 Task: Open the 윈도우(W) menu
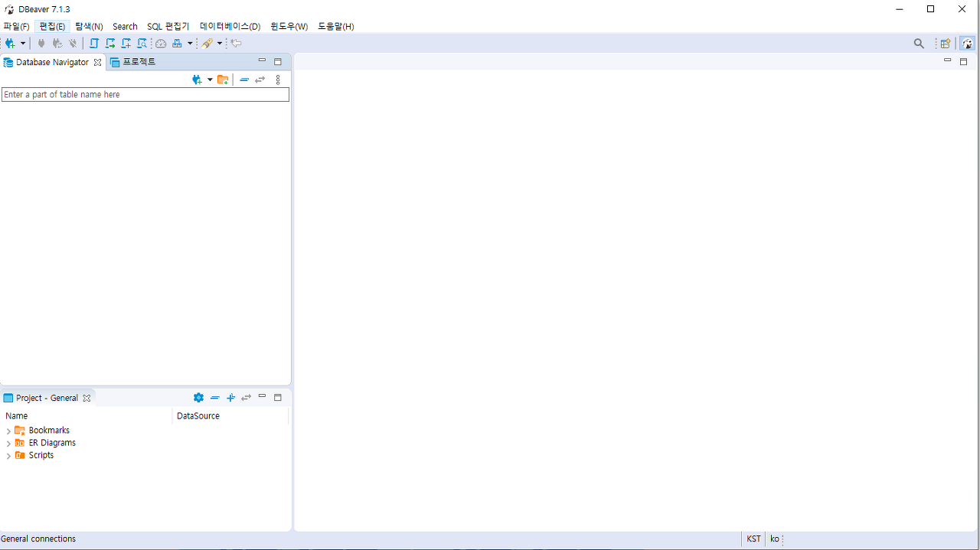point(289,26)
